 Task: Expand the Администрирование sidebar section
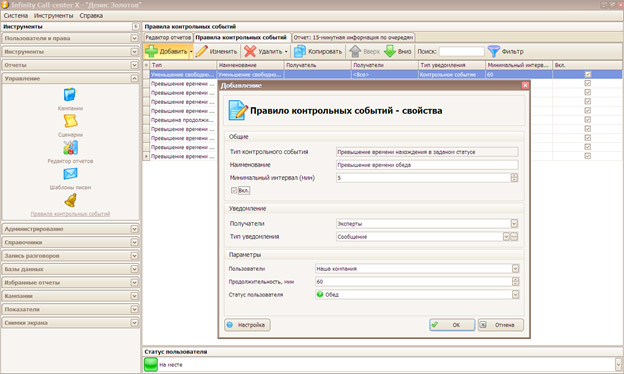click(x=71, y=229)
